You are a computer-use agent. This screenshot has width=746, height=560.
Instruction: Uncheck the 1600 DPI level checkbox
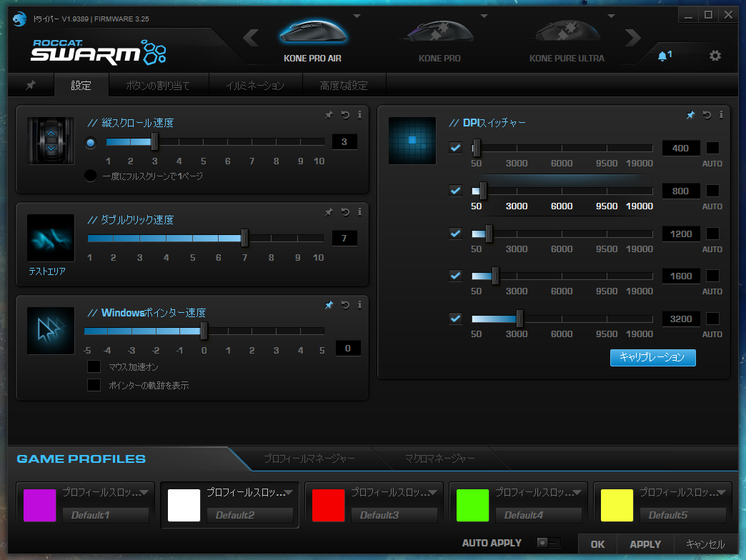(455, 276)
